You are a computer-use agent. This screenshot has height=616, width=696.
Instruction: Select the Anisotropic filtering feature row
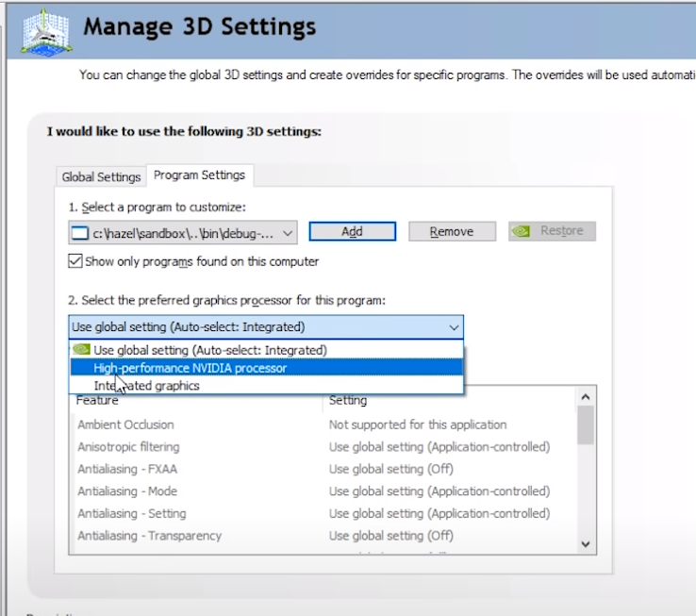point(323,447)
